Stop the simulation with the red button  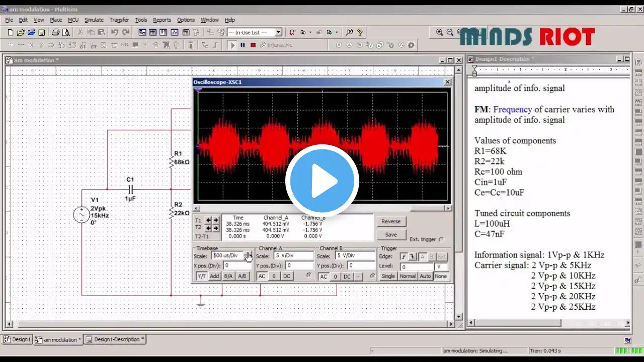coord(253,45)
